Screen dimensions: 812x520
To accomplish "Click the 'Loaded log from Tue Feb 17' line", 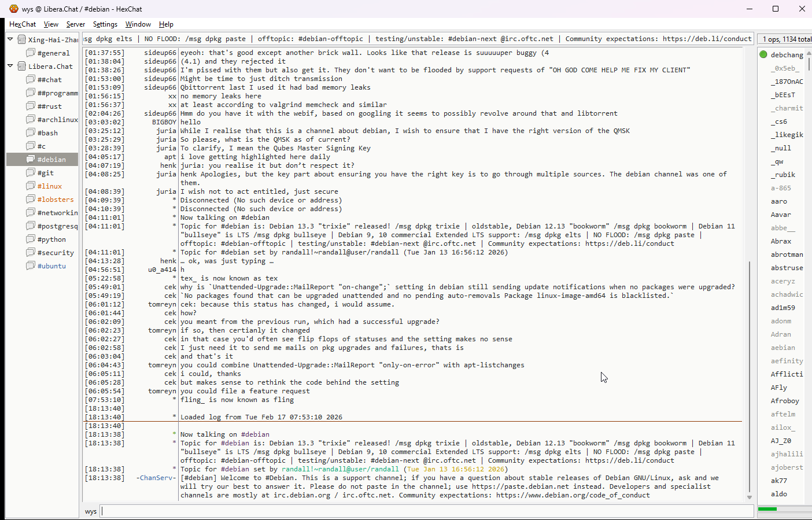I will click(x=261, y=417).
